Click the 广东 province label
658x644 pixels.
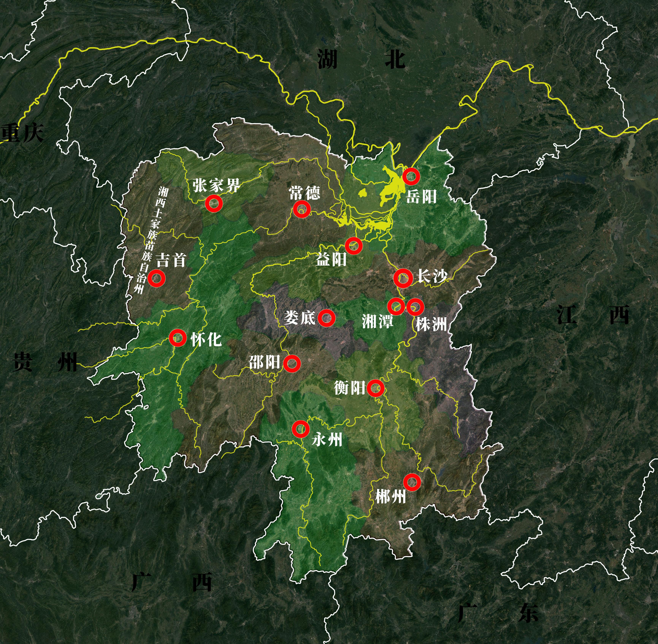498,613
